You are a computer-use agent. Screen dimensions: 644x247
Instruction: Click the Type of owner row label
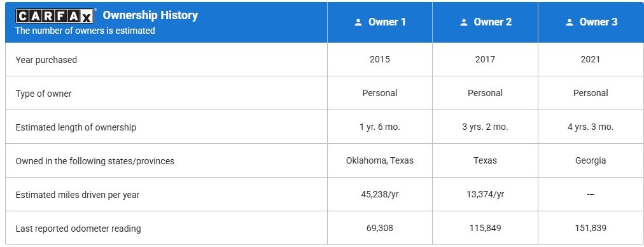43,94
